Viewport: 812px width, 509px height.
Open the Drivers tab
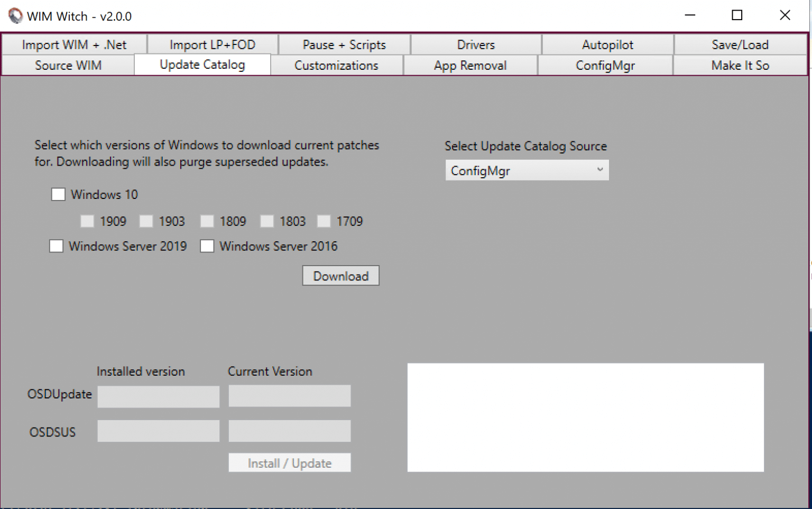[x=476, y=45]
